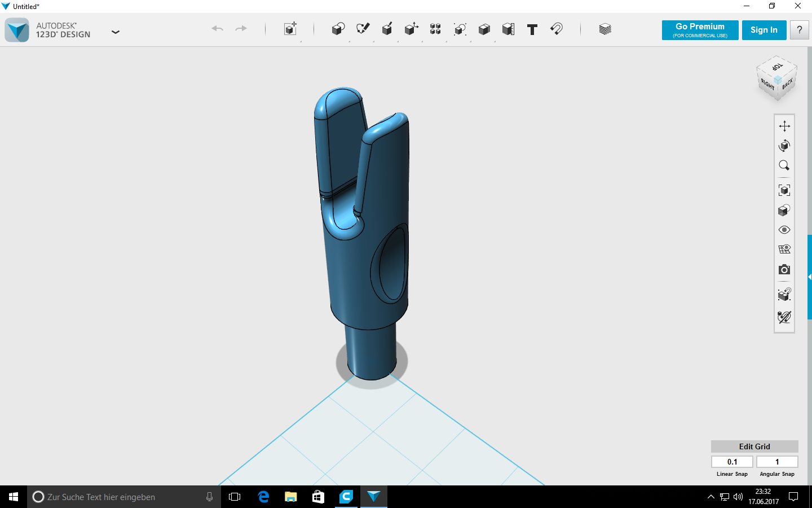Screen dimensions: 812x508
Task: Open the Construct tool menu
Action: point(387,29)
